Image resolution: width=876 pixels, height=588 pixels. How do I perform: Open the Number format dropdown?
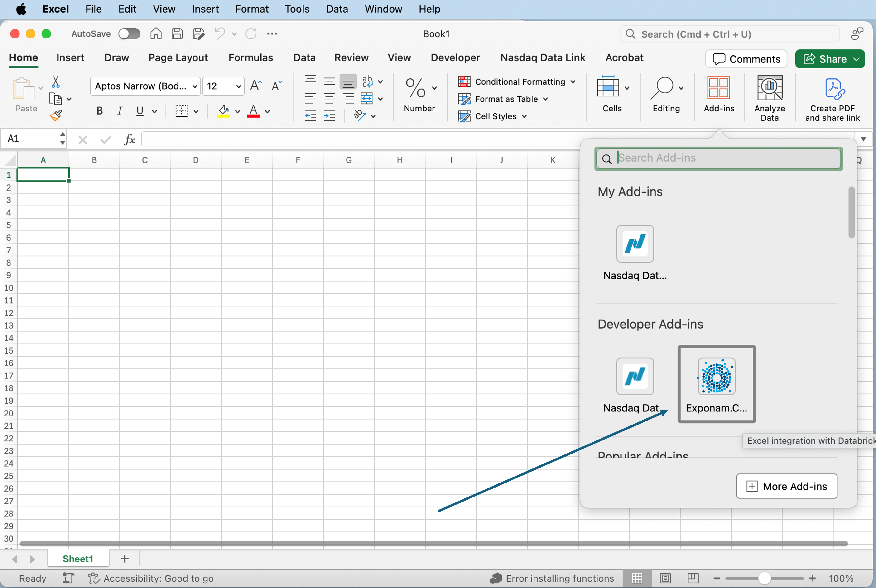pos(434,88)
